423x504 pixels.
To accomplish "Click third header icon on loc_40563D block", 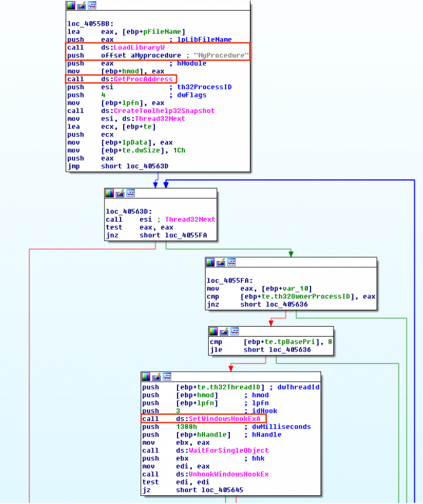I will (131, 193).
